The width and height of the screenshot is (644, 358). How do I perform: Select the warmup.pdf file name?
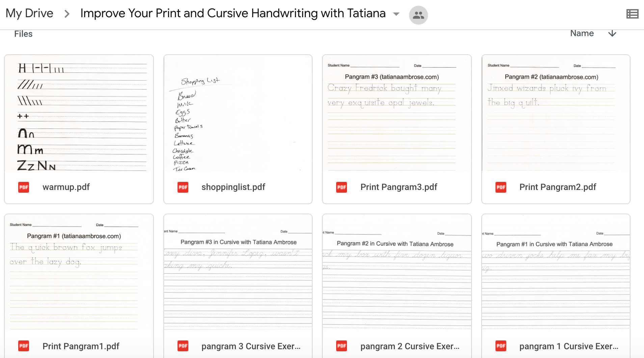(x=66, y=187)
